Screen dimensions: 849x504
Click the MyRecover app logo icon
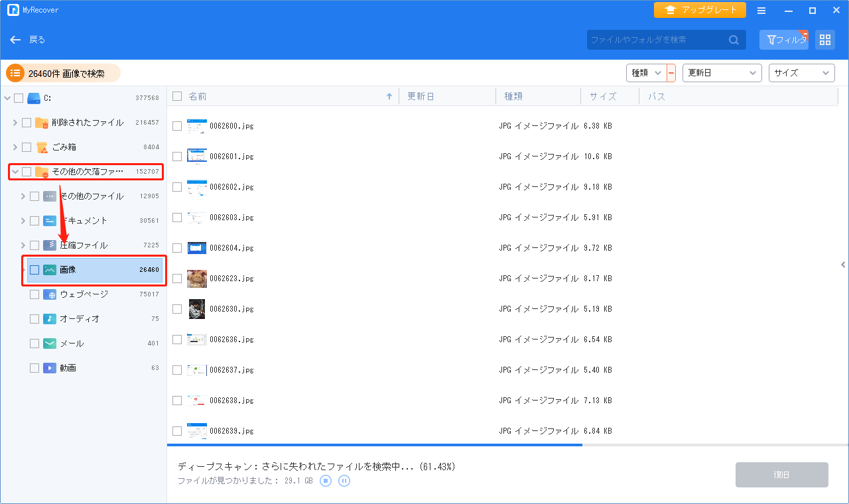tap(13, 10)
